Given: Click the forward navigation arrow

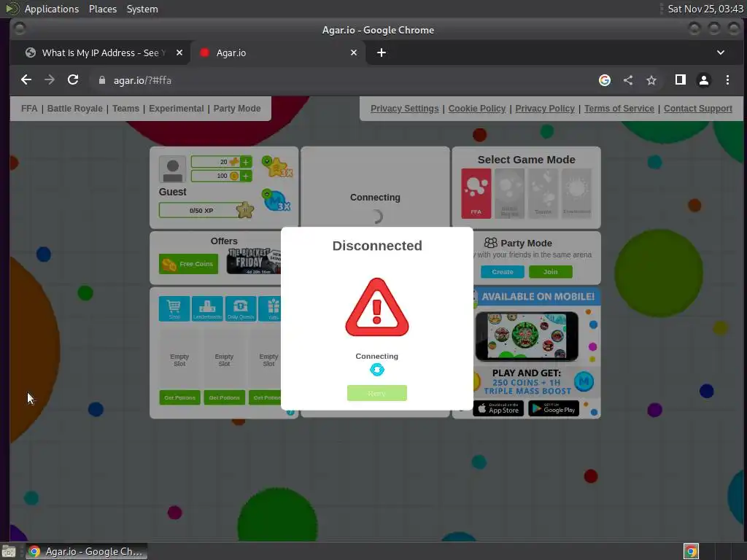Looking at the screenshot, I should click(x=50, y=80).
